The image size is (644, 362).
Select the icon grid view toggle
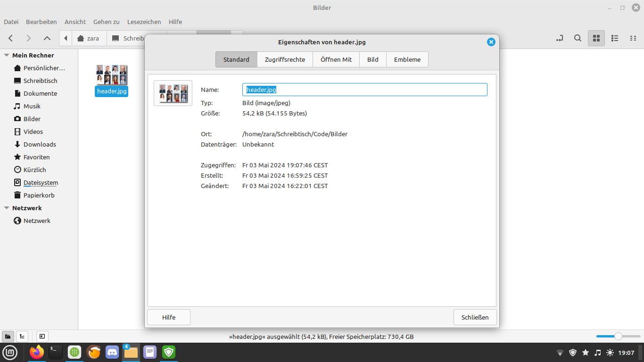[596, 38]
